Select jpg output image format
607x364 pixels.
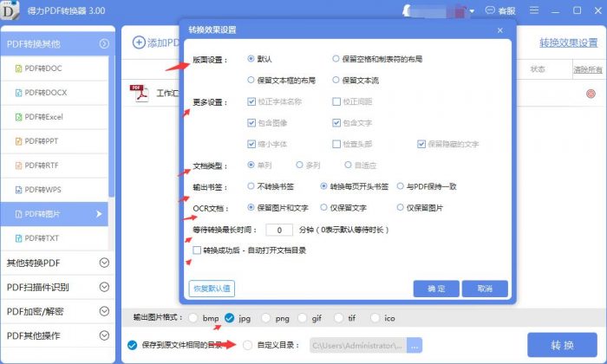[229, 318]
